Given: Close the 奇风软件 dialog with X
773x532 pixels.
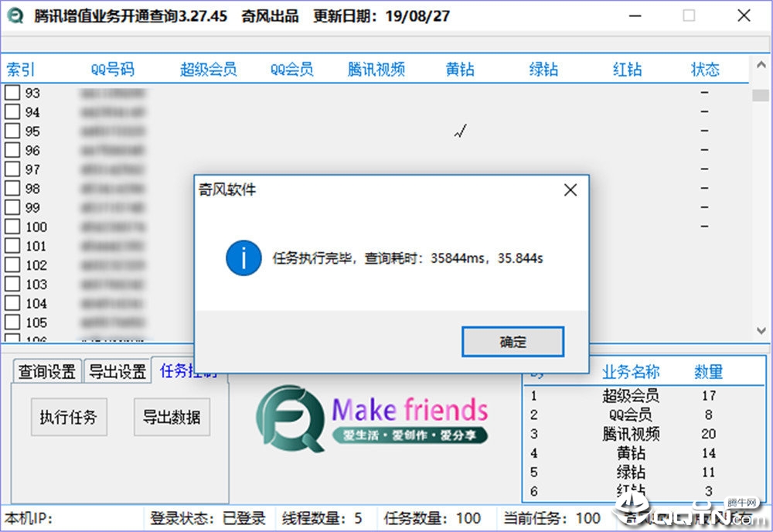Looking at the screenshot, I should point(570,189).
